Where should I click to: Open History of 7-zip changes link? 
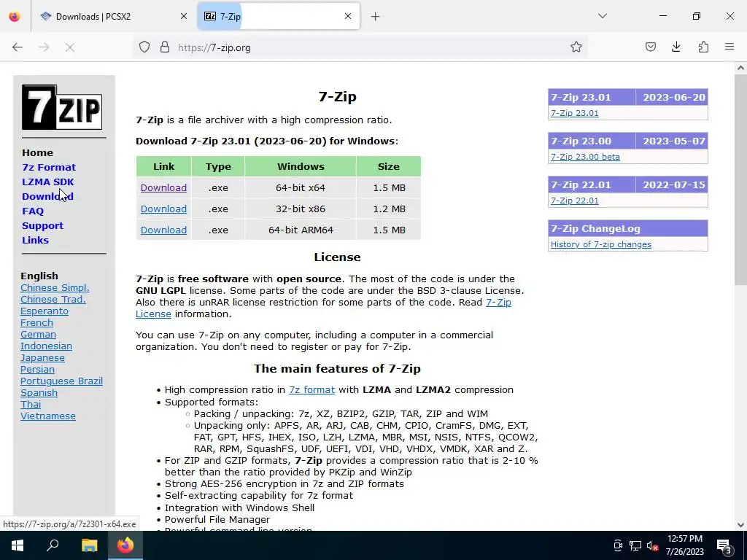pyautogui.click(x=601, y=245)
